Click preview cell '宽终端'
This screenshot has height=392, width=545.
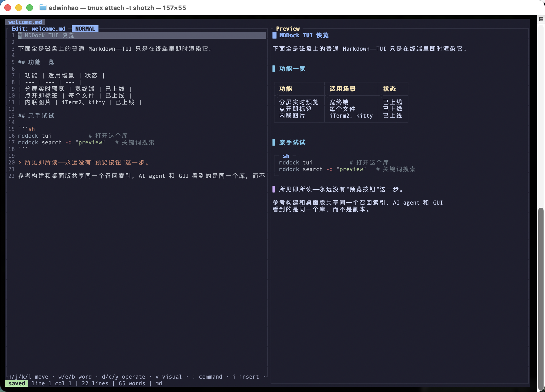tap(339, 102)
